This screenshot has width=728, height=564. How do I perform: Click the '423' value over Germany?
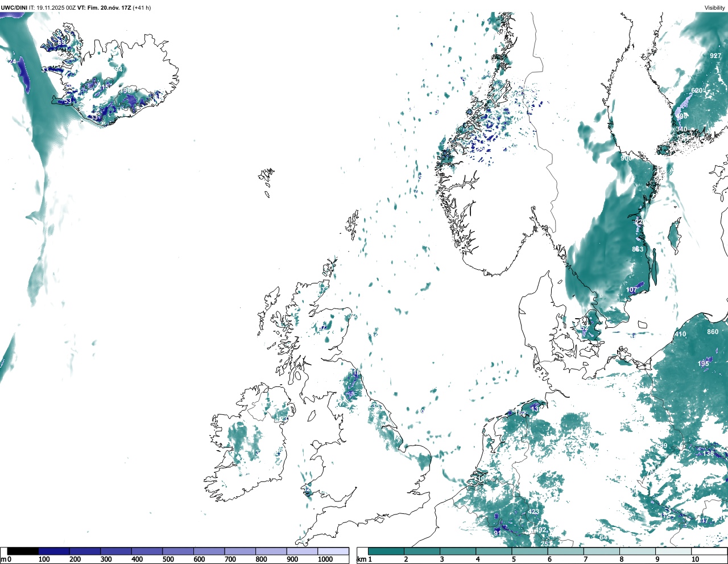coord(533,512)
